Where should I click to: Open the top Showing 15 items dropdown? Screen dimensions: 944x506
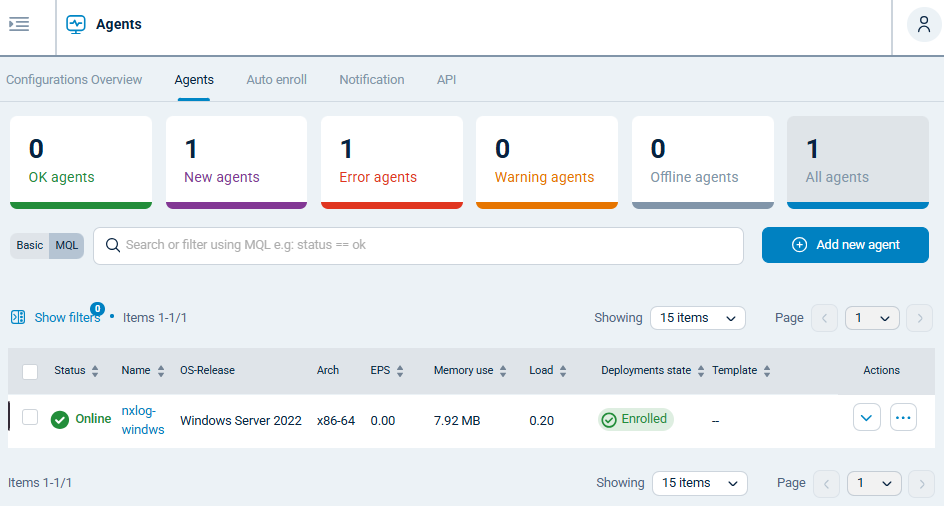click(697, 318)
